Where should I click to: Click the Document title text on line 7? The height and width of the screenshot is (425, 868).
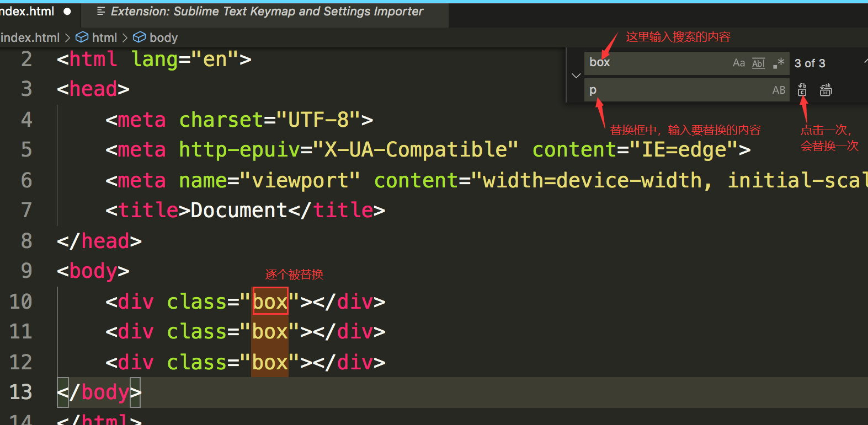tap(239, 210)
